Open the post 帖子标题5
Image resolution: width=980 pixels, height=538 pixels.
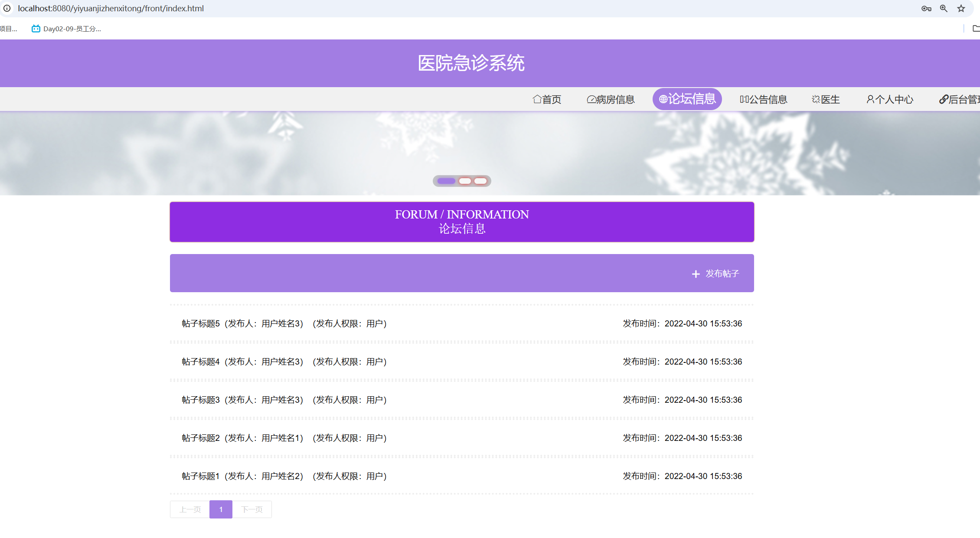[x=201, y=323]
